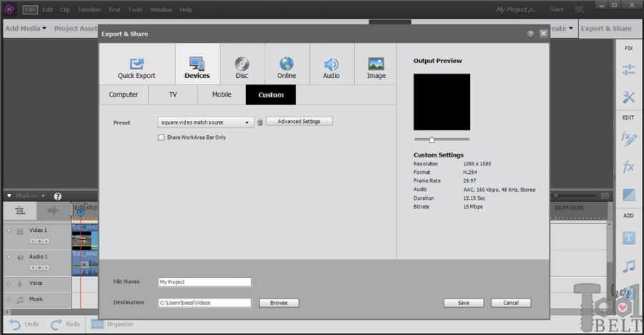Click the File Name input field
This screenshot has width=644, height=335.
click(205, 282)
